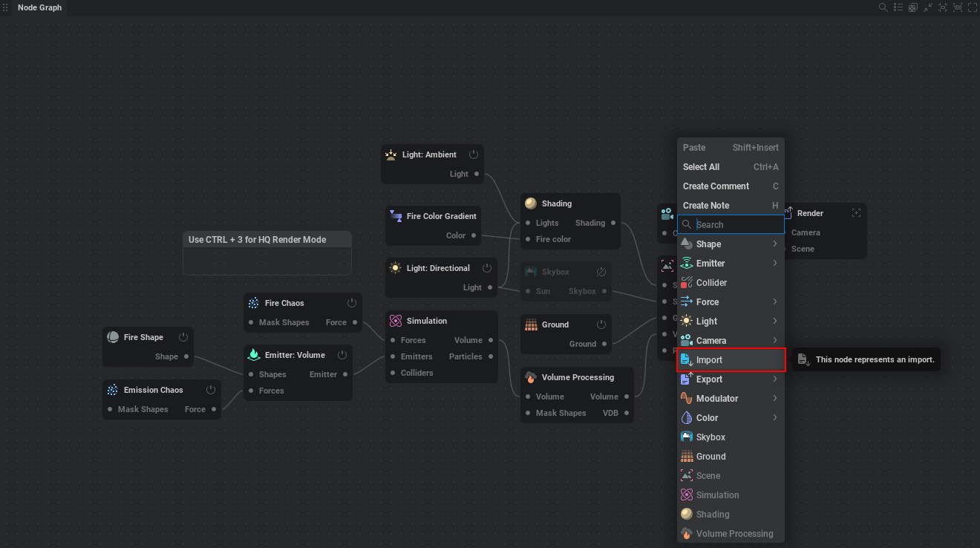Toggle the Light: Directional node power
Image resolution: width=980 pixels, height=548 pixels.
487,268
